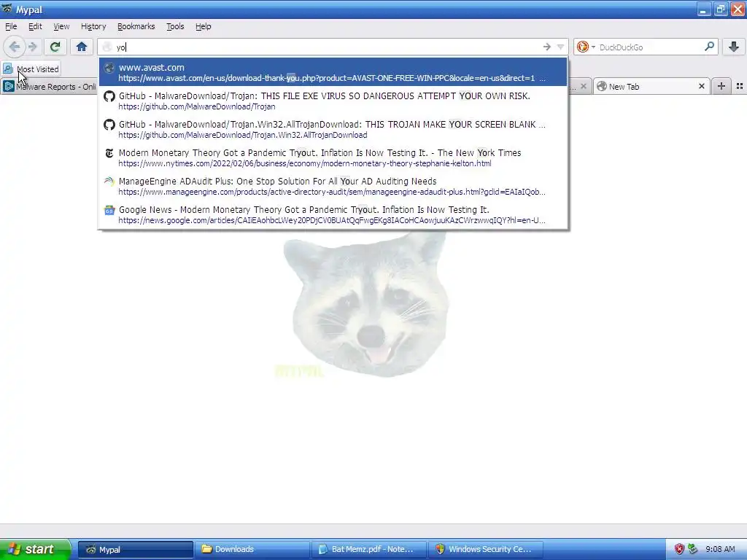Open the Windows Start menu
747x560 pixels.
coord(35,549)
